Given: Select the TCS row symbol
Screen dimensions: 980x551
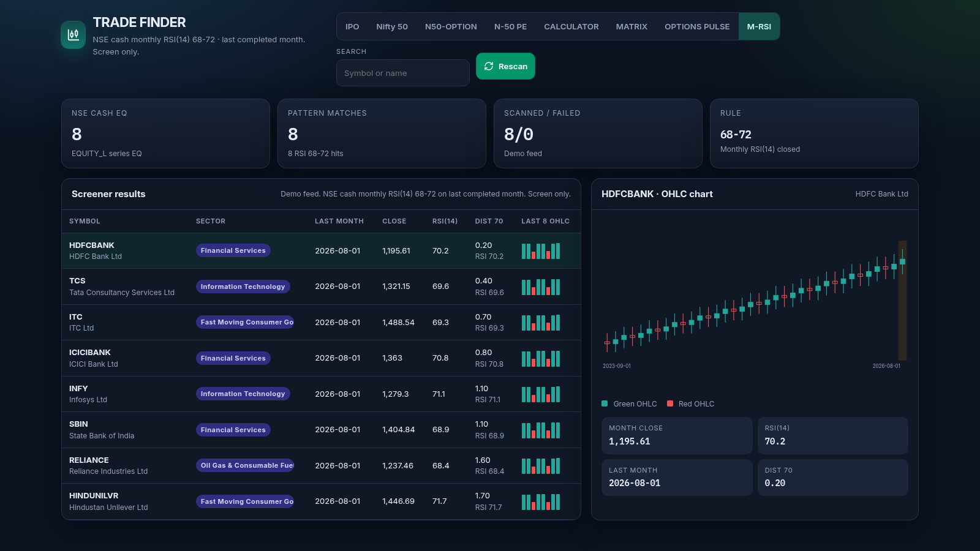Looking at the screenshot, I should pyautogui.click(x=77, y=281).
